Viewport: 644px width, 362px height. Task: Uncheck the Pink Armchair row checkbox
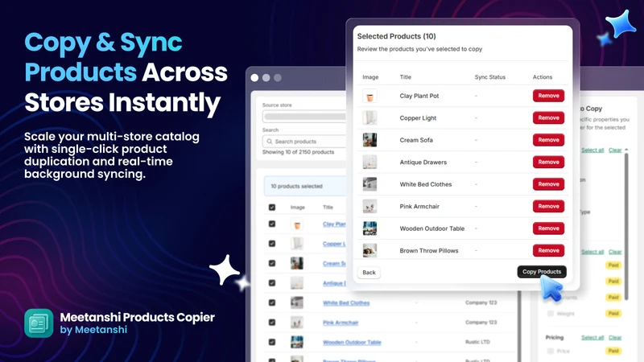(272, 323)
